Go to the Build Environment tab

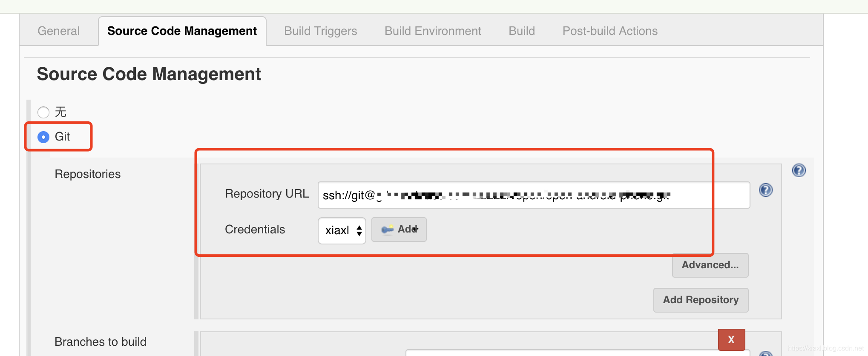[433, 31]
